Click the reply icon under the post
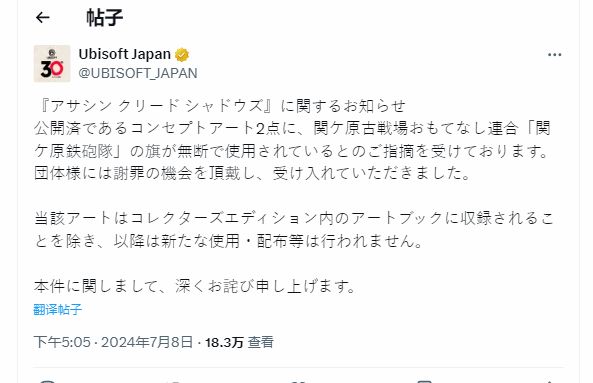 point(48,381)
